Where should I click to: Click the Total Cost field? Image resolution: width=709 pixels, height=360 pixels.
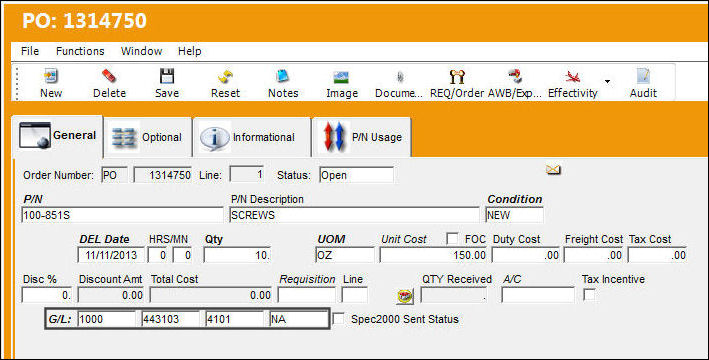(211, 295)
